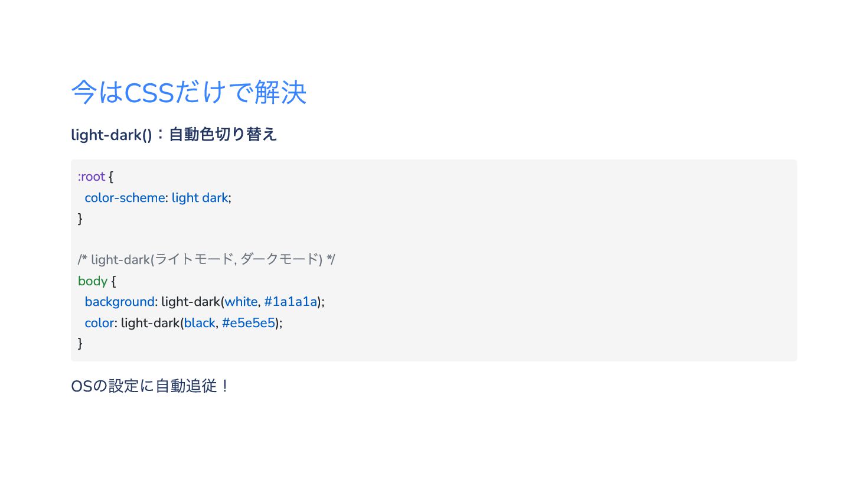This screenshot has width=868, height=489.
Task: Click the 'light dark' value in code
Action: coord(200,198)
